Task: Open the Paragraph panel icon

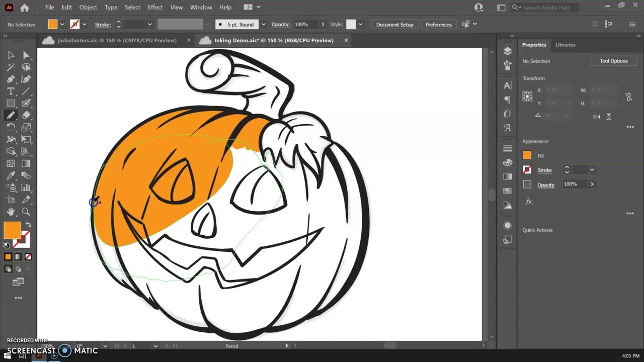Action: pos(507,100)
